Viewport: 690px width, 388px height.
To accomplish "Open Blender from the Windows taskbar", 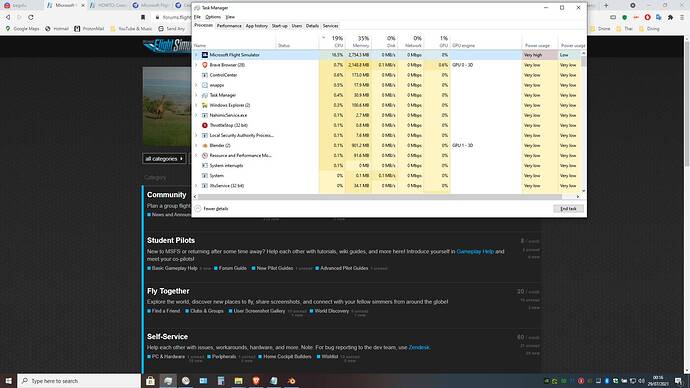I will click(x=291, y=381).
